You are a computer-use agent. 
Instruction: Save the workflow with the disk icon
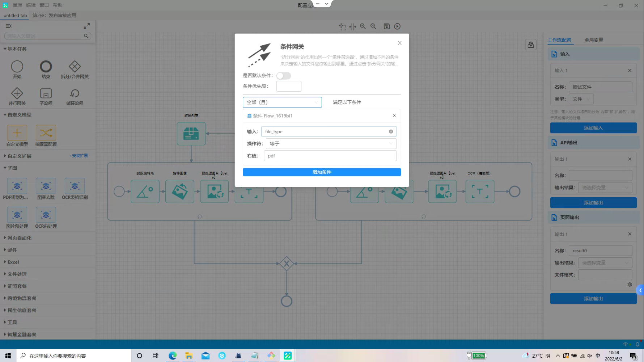coord(387,26)
